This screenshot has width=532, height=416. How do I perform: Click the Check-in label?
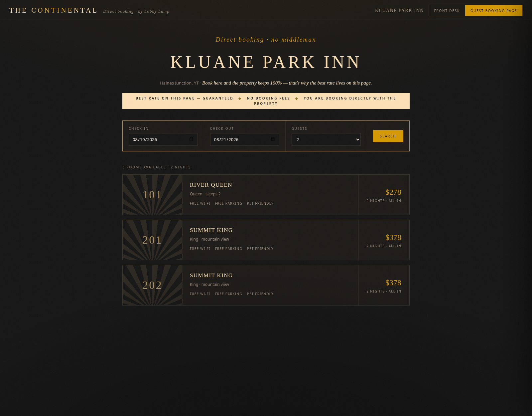(x=139, y=128)
